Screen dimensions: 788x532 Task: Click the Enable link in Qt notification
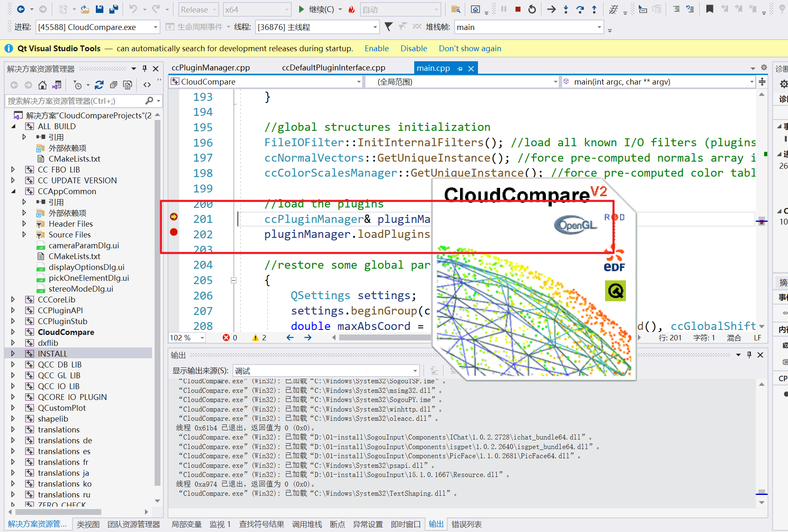tap(377, 48)
